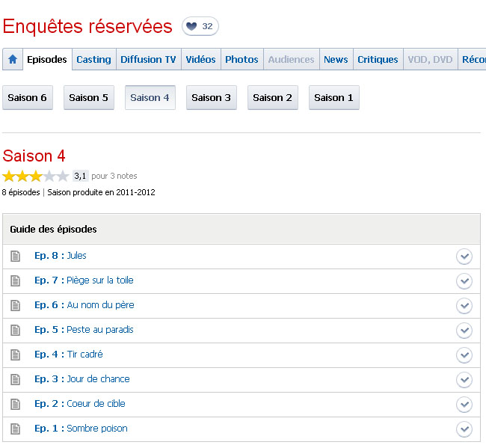Open episode link Peste au paradis
Image resolution: width=486 pixels, height=448 pixels.
coord(99,330)
